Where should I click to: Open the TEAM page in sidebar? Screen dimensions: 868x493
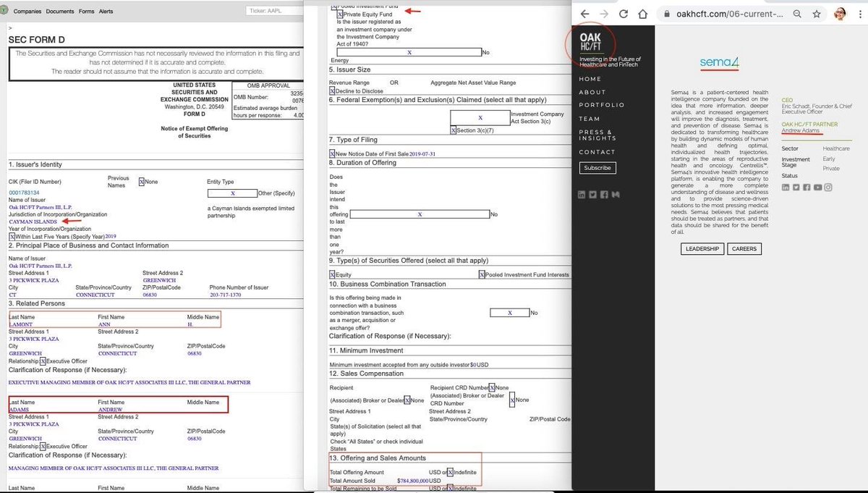[x=590, y=119]
